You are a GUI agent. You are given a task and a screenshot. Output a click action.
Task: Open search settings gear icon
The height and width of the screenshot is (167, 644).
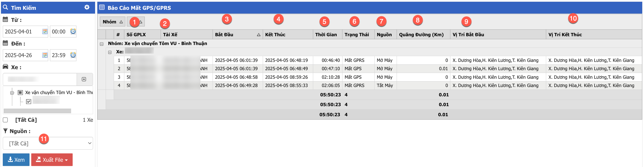coord(87,7)
